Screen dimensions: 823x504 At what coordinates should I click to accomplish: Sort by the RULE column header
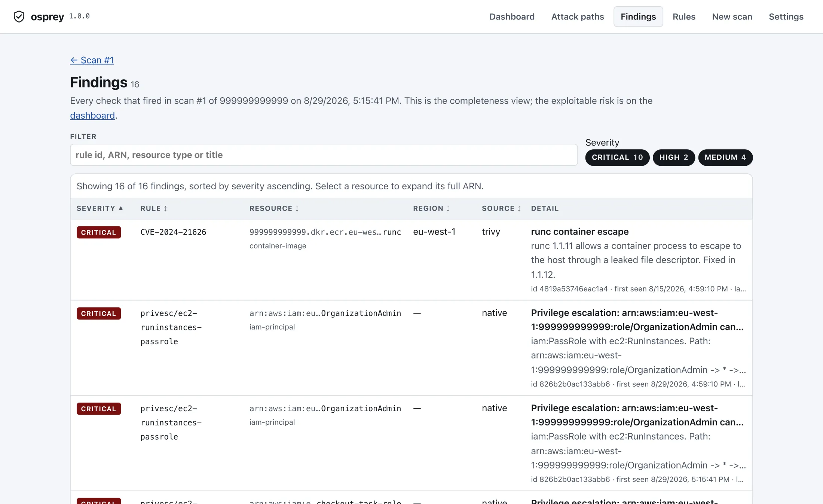(154, 208)
